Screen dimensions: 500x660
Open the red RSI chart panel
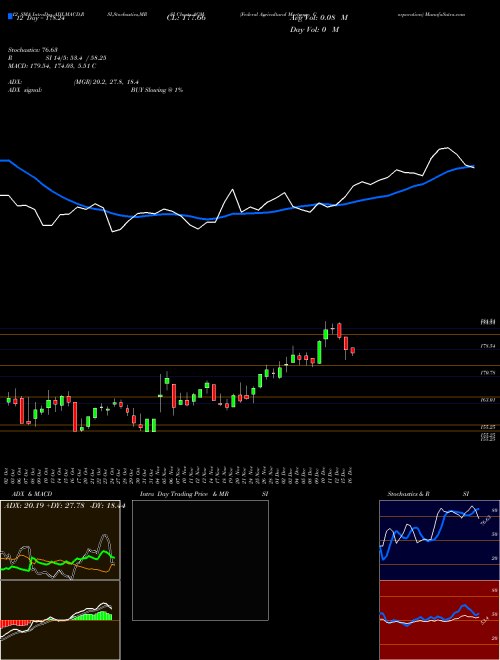[439, 620]
